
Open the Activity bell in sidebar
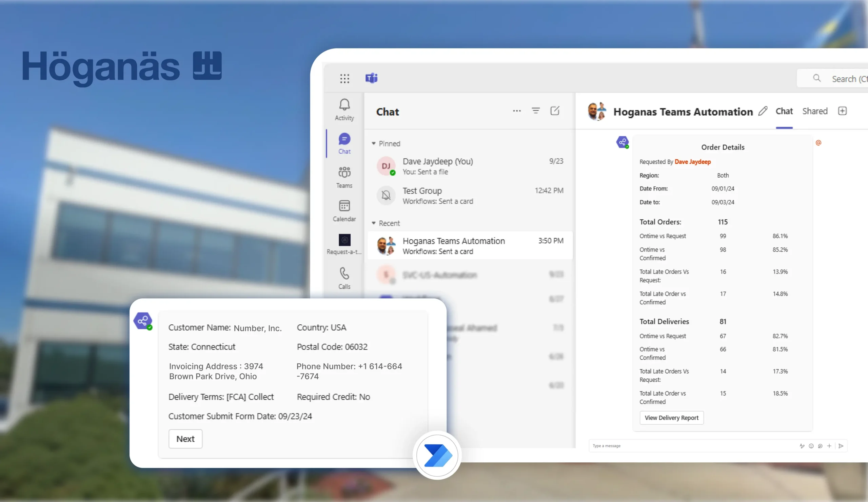pyautogui.click(x=344, y=109)
